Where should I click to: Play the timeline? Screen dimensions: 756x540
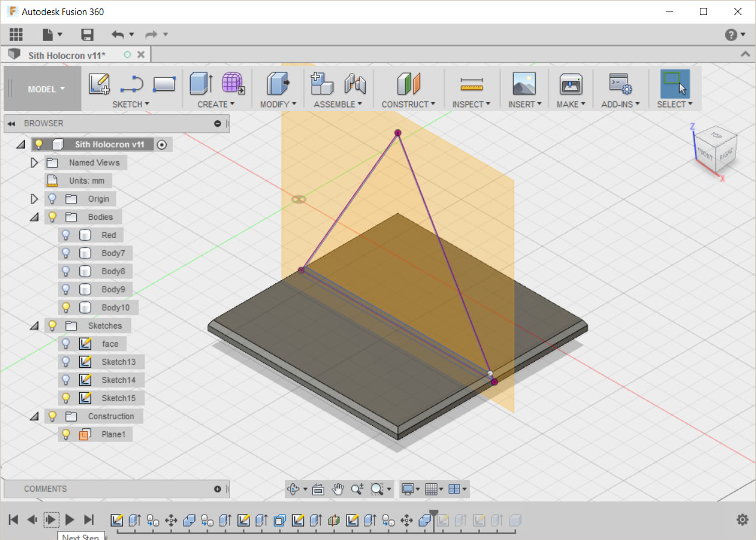coord(69,519)
